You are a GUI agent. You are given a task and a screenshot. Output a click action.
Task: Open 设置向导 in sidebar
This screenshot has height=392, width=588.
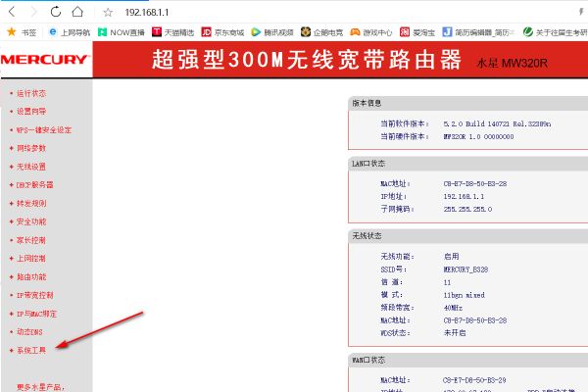31,111
